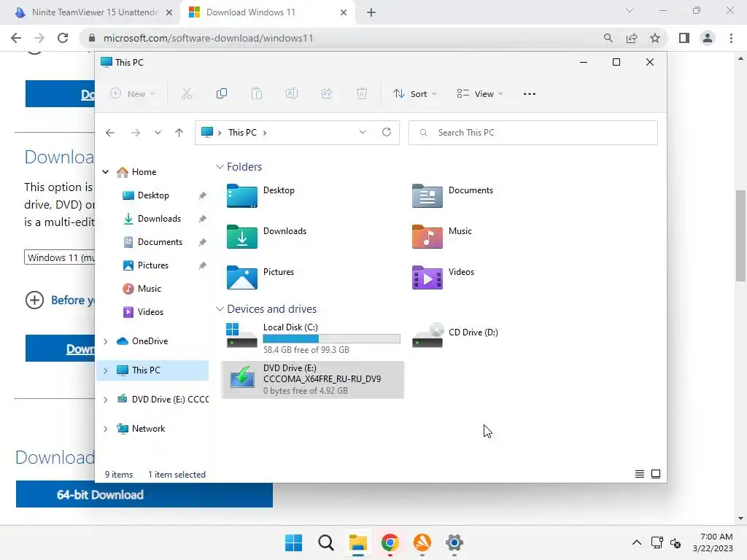This screenshot has width=747, height=560.
Task: Select CD Drive (D:)
Action: tap(455, 334)
